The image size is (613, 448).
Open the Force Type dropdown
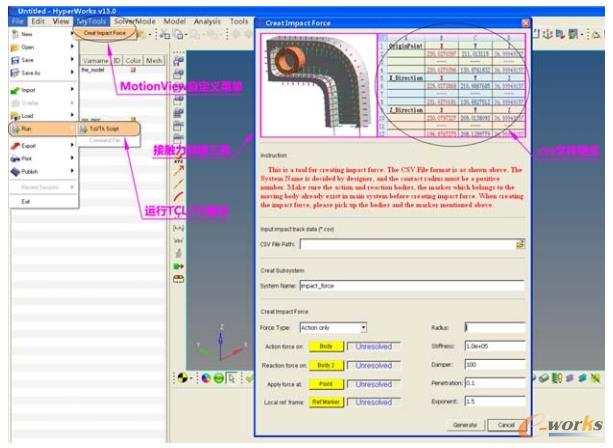363,327
